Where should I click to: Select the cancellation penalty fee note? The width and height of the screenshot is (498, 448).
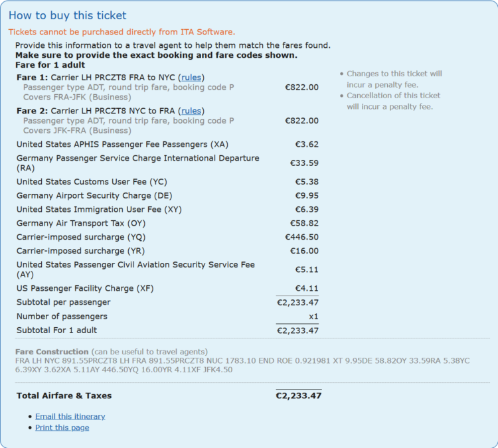pyautogui.click(x=394, y=101)
